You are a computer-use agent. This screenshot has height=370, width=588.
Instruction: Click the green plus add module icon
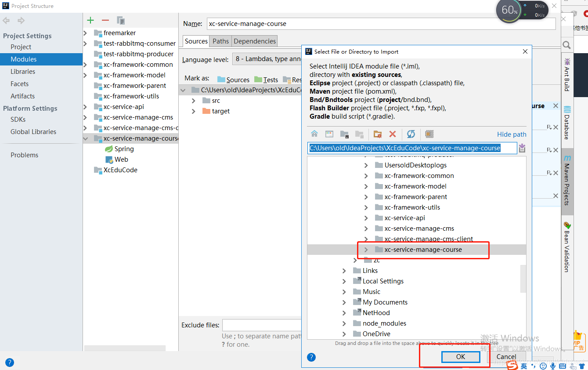(x=90, y=20)
